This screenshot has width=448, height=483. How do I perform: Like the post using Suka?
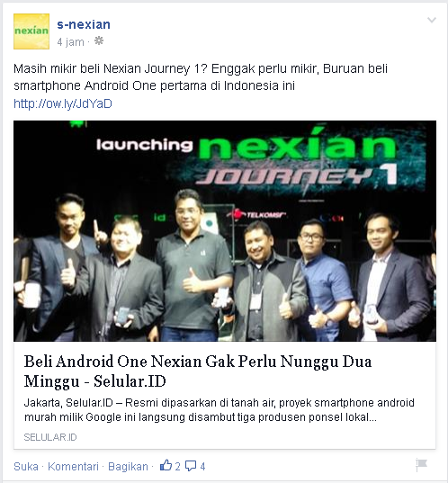pos(26,467)
